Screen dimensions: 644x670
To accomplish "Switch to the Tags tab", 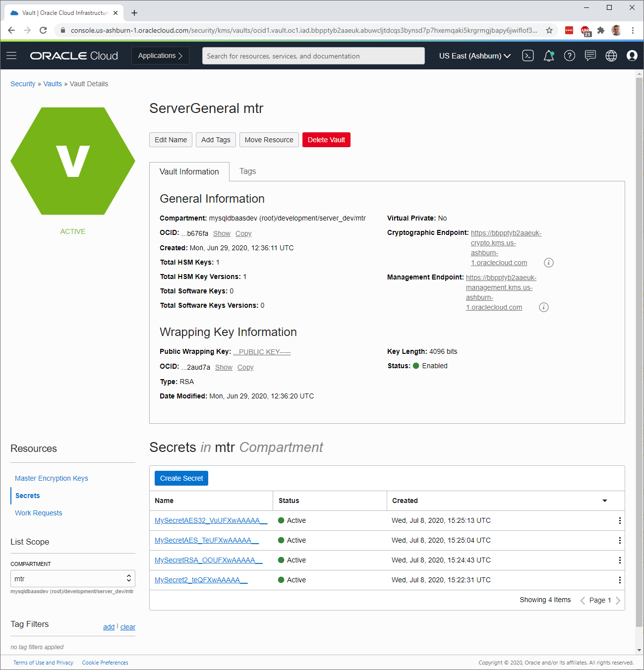I will [x=248, y=171].
